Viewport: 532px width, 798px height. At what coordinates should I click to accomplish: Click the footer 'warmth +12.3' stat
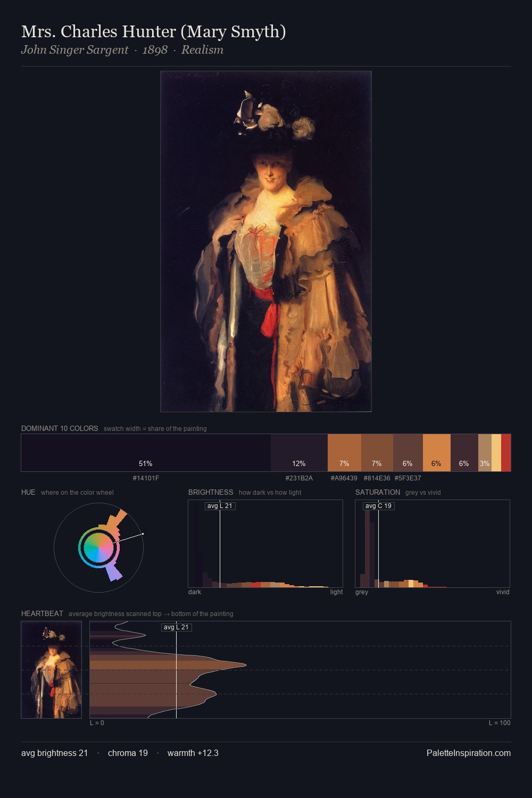coord(193,753)
